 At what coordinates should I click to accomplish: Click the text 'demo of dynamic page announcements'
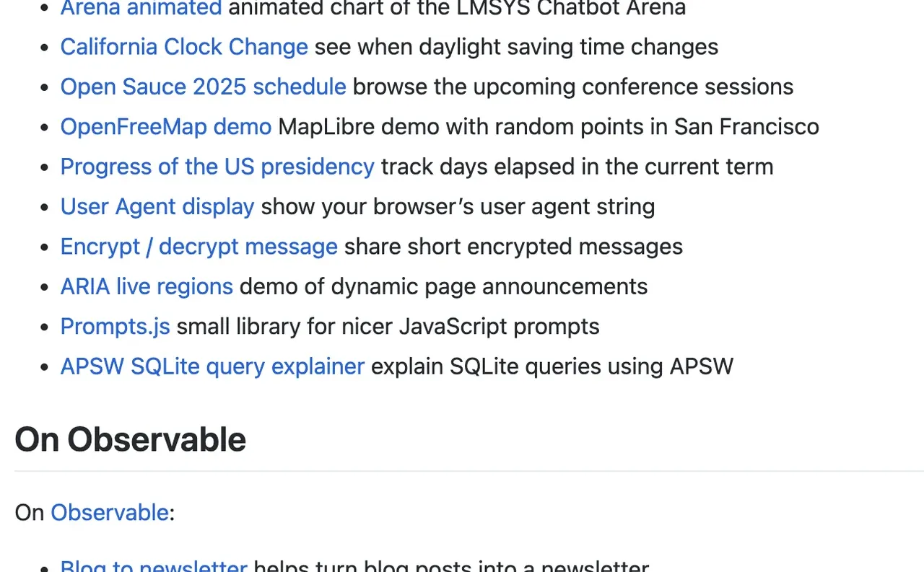[443, 287]
